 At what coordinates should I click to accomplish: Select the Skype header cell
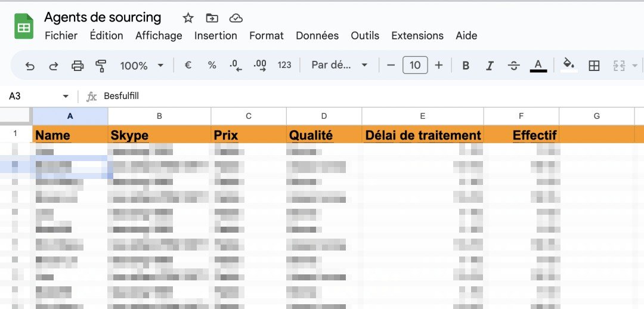pos(159,134)
